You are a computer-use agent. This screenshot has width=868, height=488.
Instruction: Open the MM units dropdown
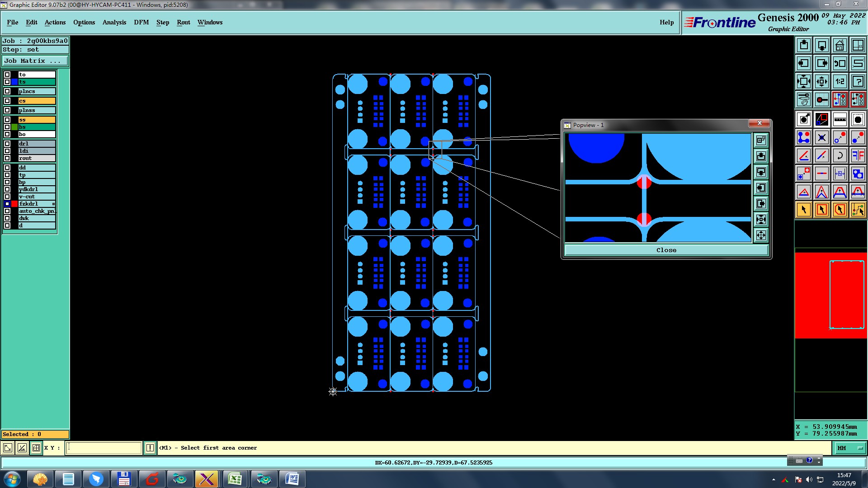tap(849, 448)
